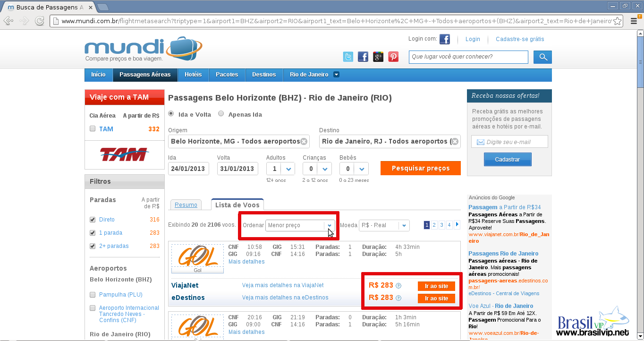Viewport: 644px width, 341px height.
Task: Open Pacotes in navigation bar
Action: coord(227,75)
